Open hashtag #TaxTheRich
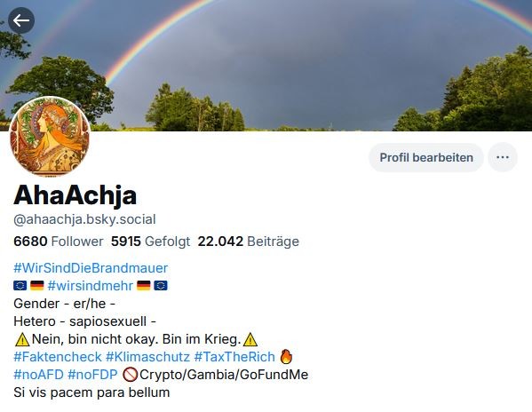 (x=234, y=357)
